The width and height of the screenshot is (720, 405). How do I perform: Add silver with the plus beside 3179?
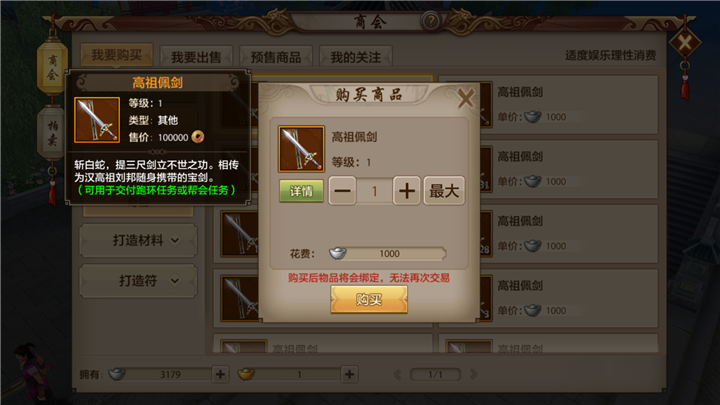point(220,374)
